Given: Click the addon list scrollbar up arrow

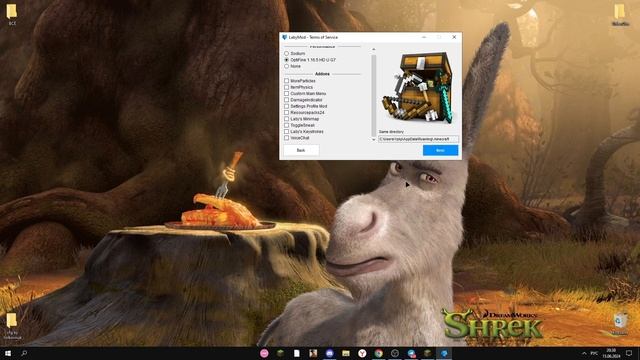Looking at the screenshot, I should 373,49.
